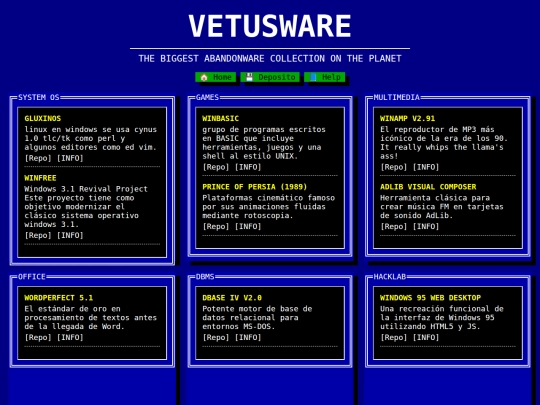Click the SYSTEM OS section heading

[x=39, y=97]
